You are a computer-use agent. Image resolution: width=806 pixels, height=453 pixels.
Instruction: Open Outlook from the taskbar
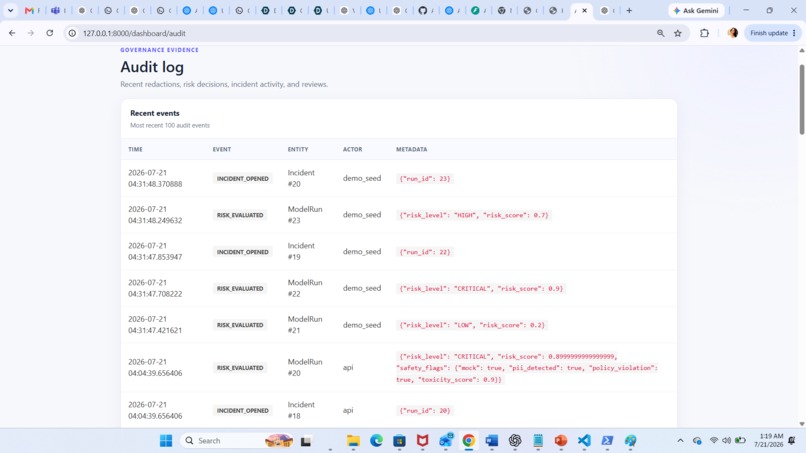(446, 441)
